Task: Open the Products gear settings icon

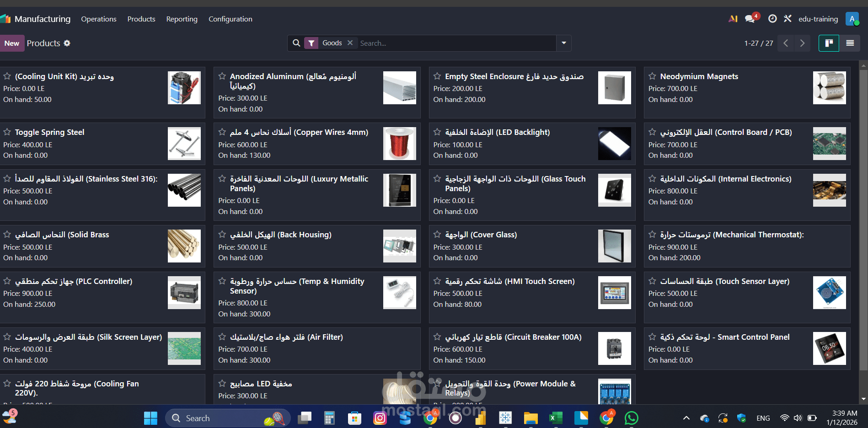Action: click(67, 43)
